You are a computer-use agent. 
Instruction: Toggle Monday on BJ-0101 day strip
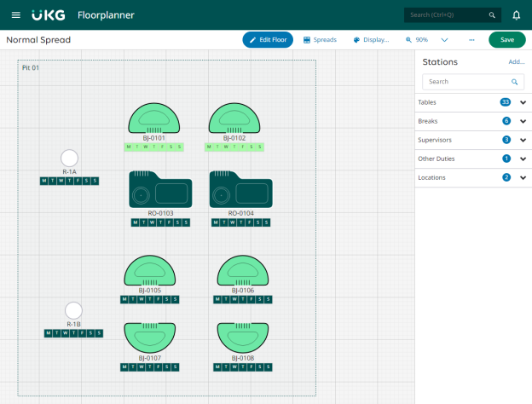coord(129,147)
